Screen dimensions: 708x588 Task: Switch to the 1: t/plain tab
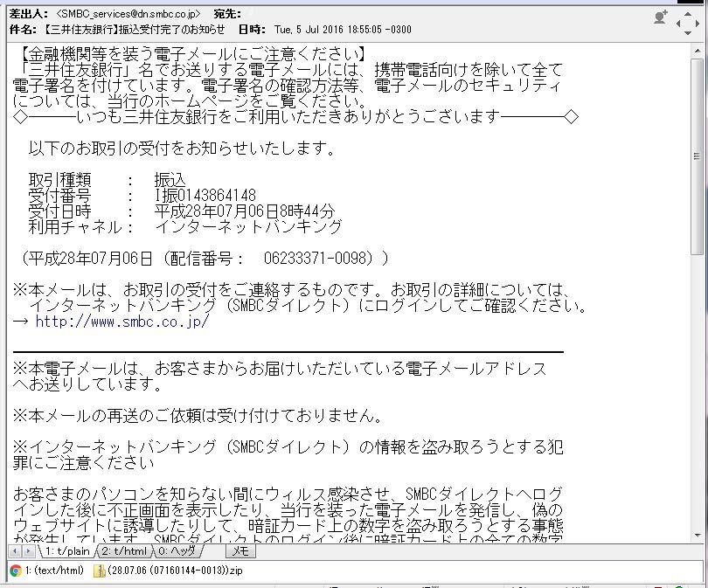[x=67, y=551]
